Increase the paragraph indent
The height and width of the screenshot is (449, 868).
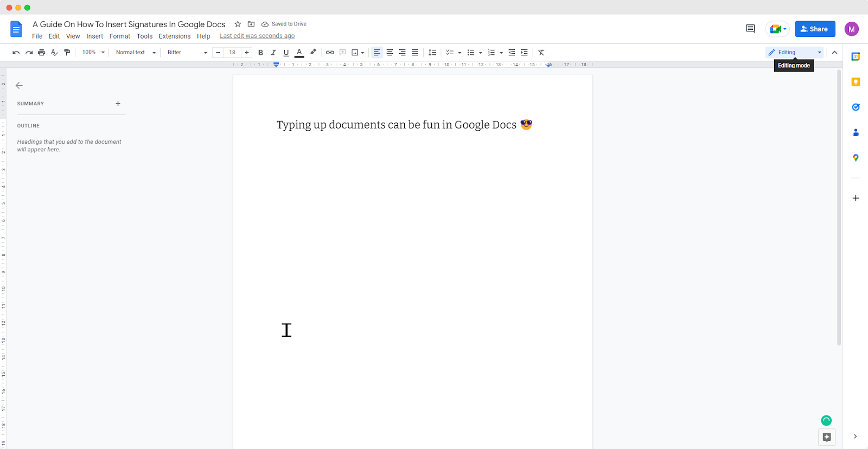click(x=524, y=53)
